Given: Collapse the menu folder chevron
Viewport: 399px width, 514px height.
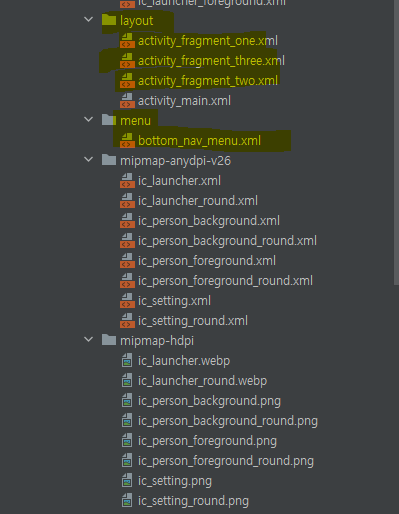Looking at the screenshot, I should tap(89, 119).
